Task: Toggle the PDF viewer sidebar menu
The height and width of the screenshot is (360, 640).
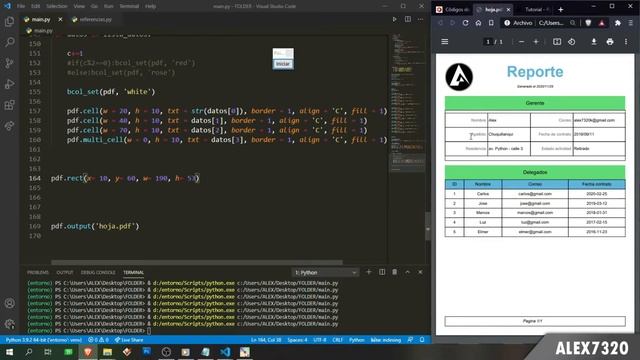Action: click(x=444, y=42)
